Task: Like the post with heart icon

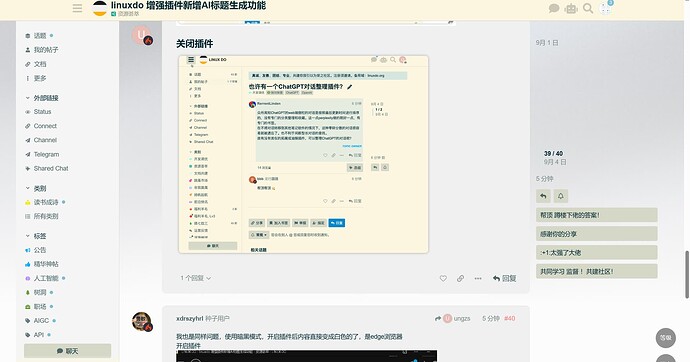Action: (x=443, y=278)
